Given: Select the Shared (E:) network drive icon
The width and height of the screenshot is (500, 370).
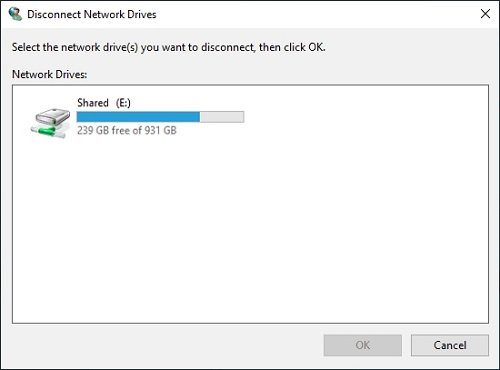Looking at the screenshot, I should [x=51, y=123].
